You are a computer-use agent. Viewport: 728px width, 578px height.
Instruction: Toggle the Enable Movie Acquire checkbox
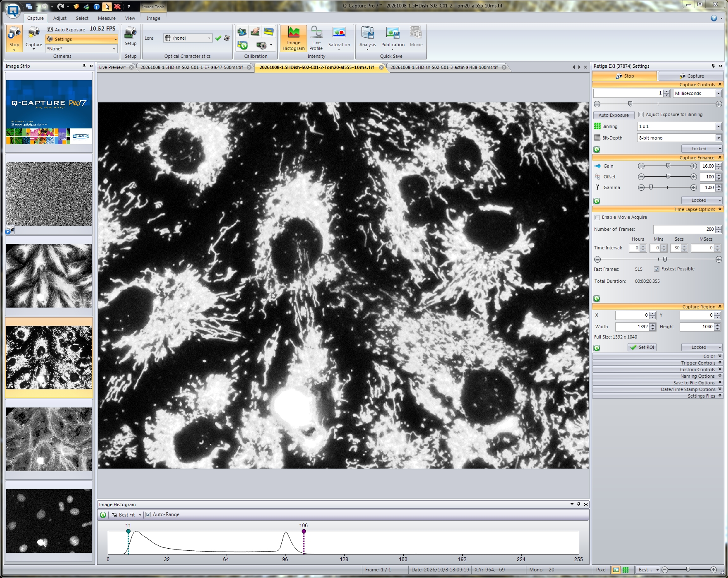pos(597,218)
